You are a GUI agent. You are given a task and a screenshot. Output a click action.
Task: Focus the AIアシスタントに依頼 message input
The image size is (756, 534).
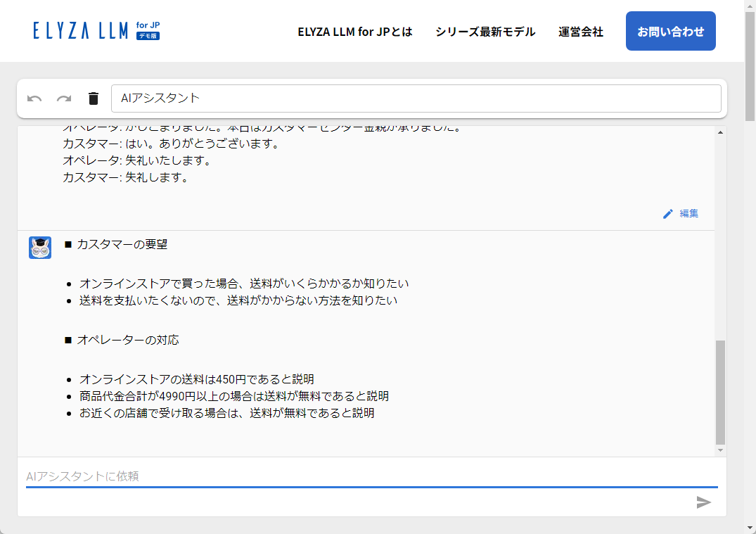tap(281, 476)
